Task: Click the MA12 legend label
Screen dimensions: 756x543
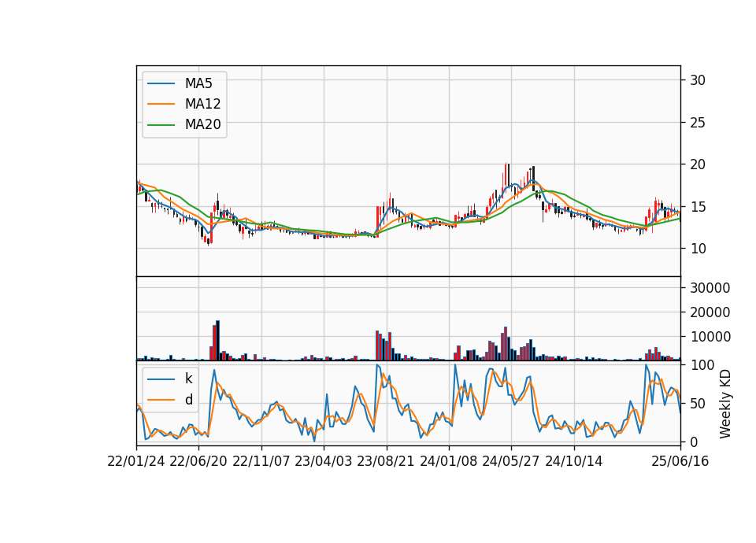Action: (202, 104)
